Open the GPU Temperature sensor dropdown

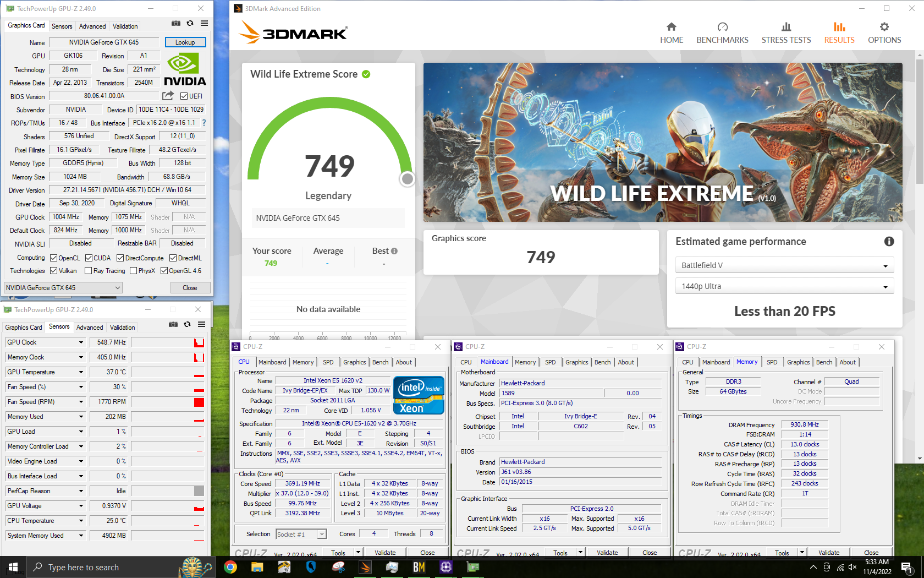coord(81,372)
